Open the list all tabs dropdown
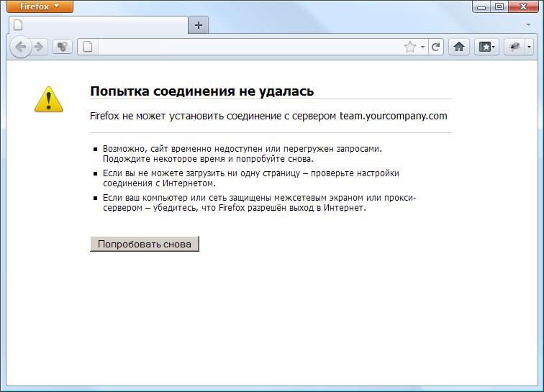 (x=528, y=24)
